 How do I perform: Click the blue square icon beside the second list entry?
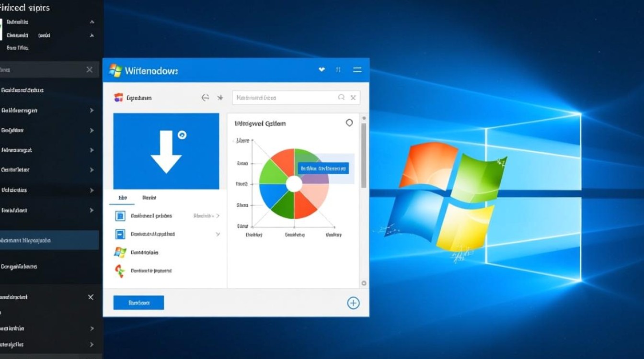tap(120, 234)
